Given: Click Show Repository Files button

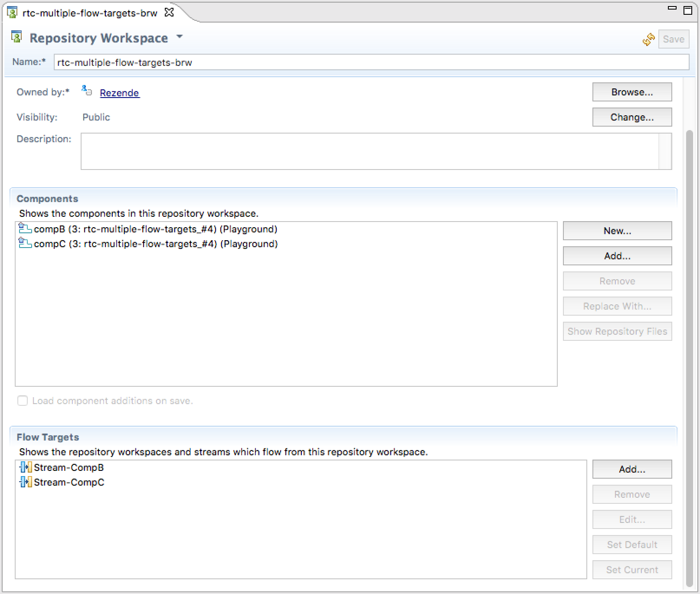Looking at the screenshot, I should coord(617,331).
